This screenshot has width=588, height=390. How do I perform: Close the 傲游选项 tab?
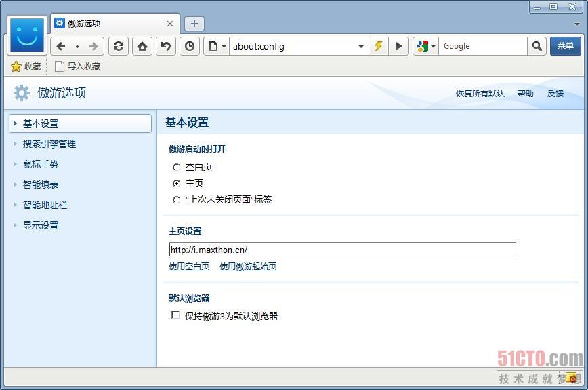170,24
